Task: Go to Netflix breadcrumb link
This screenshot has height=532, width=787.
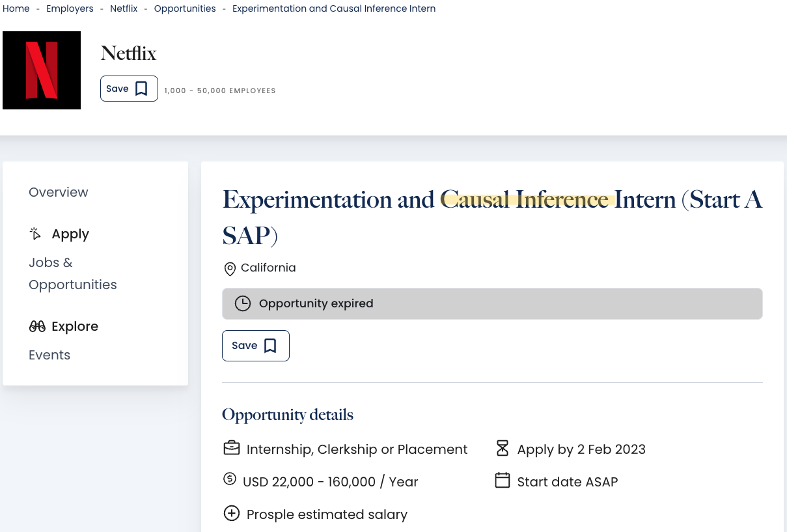Action: point(124,8)
